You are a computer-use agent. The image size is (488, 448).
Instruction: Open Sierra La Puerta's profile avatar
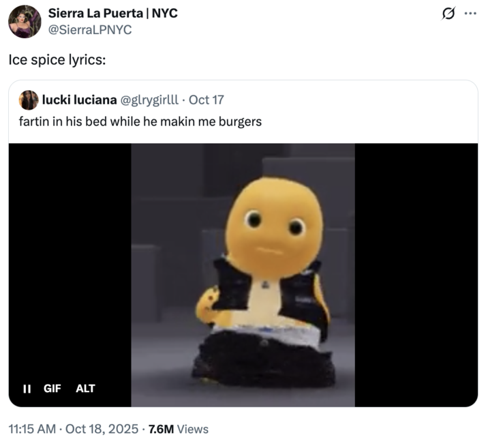[x=25, y=22]
